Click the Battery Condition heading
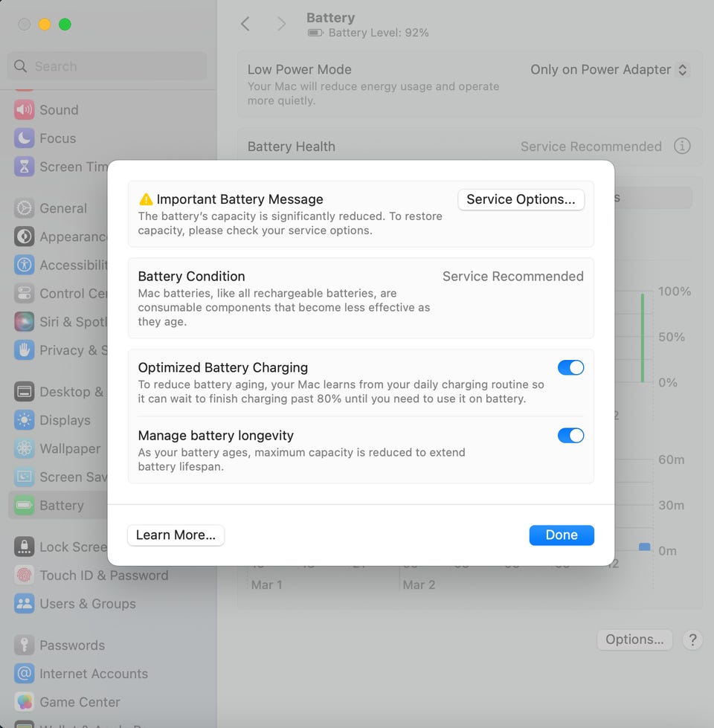This screenshot has height=728, width=714. pyautogui.click(x=191, y=276)
